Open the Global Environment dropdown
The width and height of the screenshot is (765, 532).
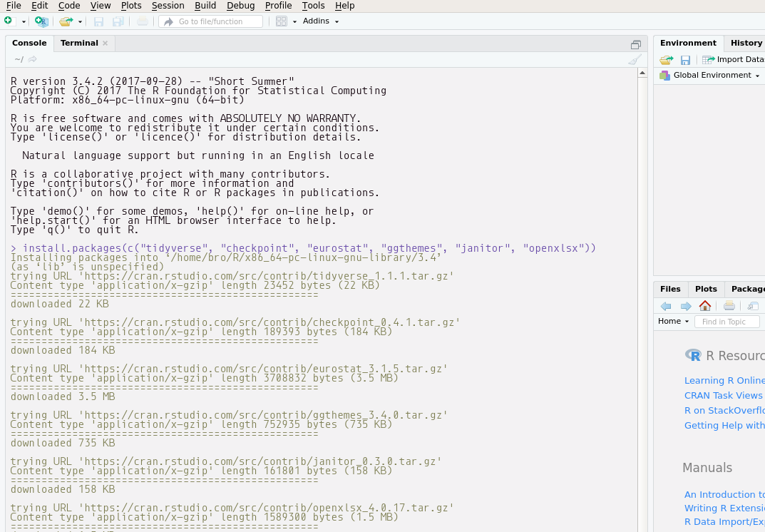click(710, 76)
